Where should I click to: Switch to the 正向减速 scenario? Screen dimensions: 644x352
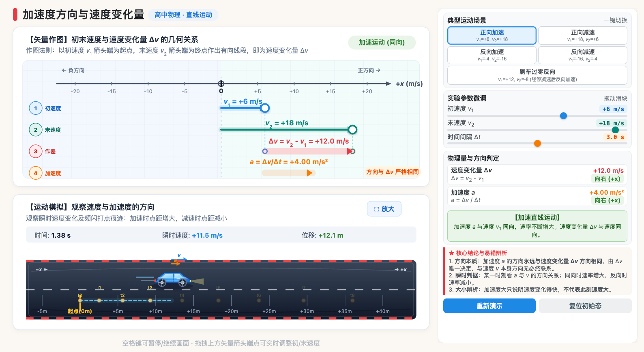[x=583, y=35]
